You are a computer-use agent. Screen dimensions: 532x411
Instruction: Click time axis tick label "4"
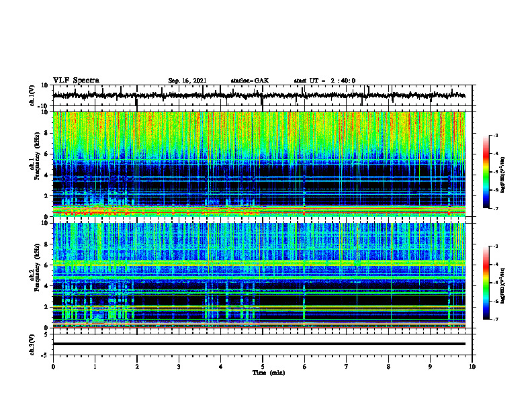pos(220,367)
